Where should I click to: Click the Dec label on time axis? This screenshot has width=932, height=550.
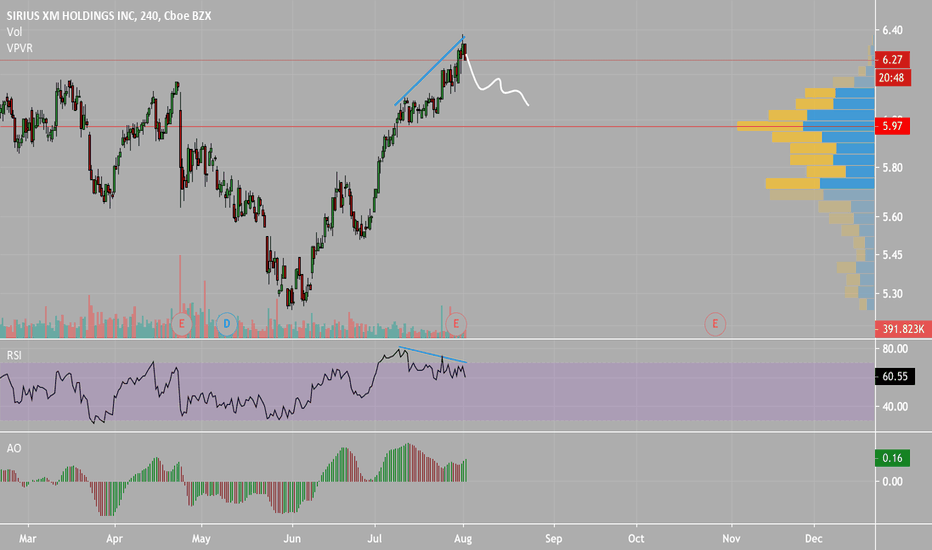point(814,539)
